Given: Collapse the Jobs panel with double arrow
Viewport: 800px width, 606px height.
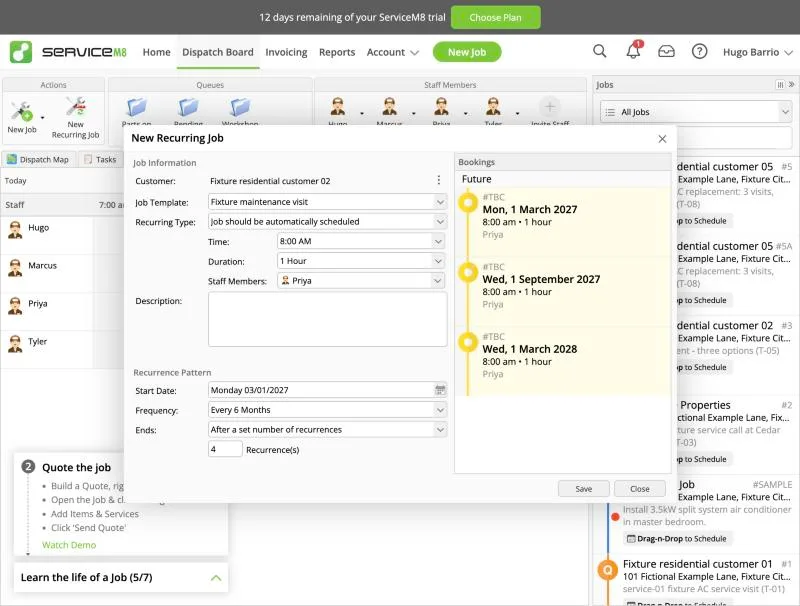Looking at the screenshot, I should [x=791, y=85].
